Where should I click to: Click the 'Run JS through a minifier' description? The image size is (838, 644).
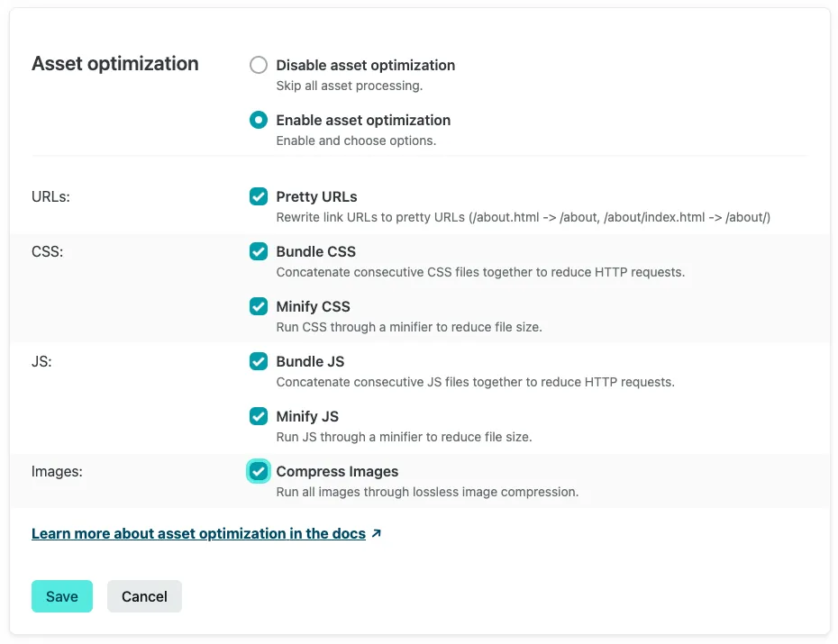tap(404, 438)
